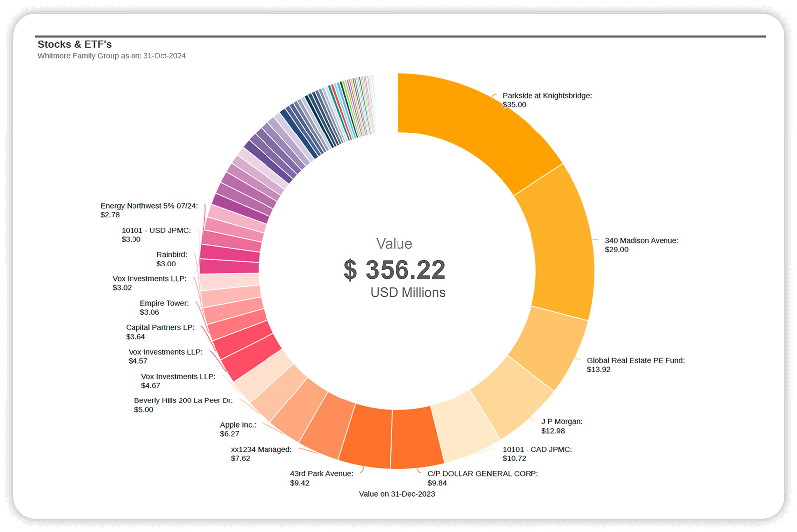This screenshot has width=797, height=532.
Task: Select the Vox Investments LLP $4.67 label
Action: [178, 381]
